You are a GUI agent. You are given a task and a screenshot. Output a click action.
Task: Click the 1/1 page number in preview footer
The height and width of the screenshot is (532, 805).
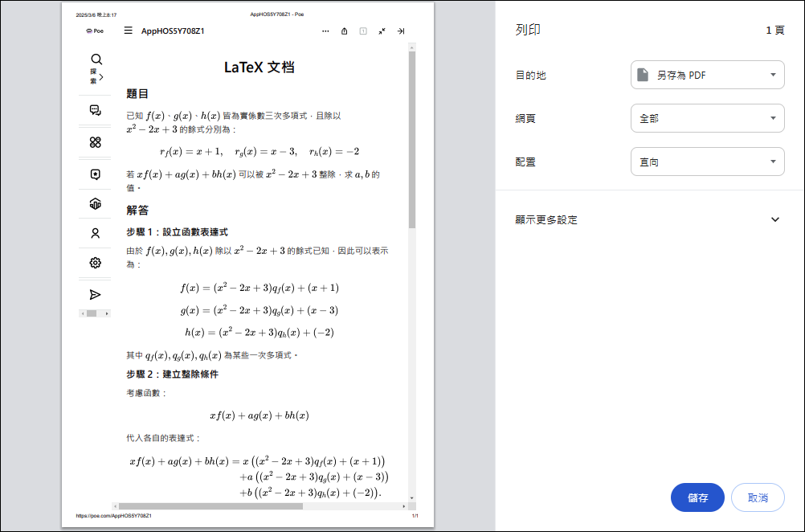415,516
